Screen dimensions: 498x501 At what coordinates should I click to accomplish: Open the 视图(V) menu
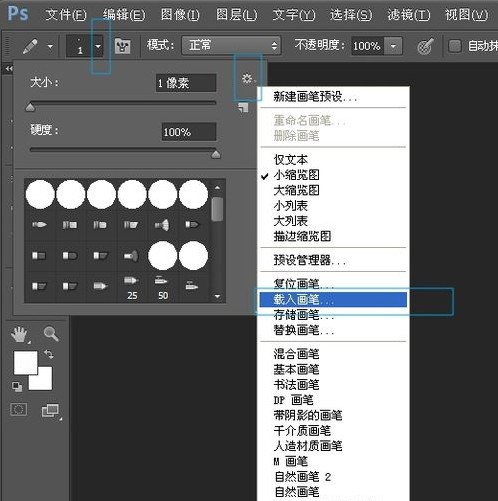(466, 15)
